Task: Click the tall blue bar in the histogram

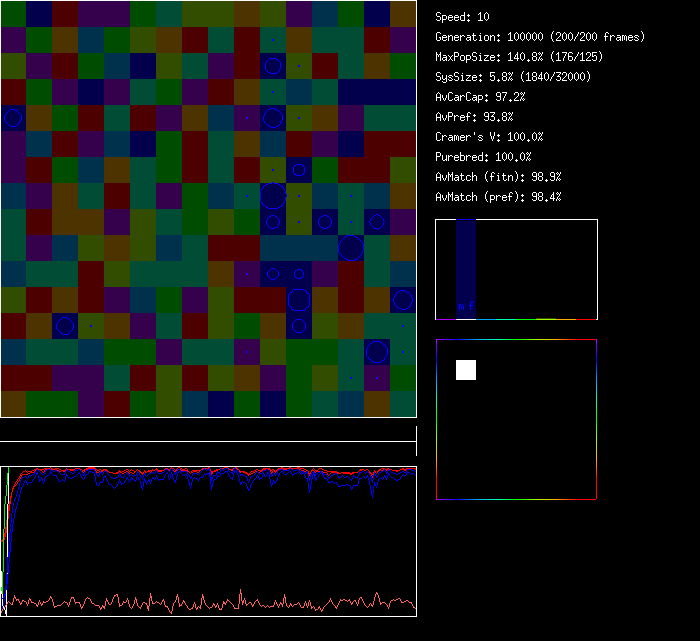Action: [x=465, y=265]
